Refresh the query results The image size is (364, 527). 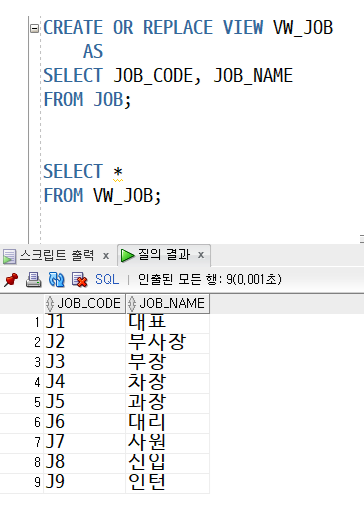[x=56, y=280]
